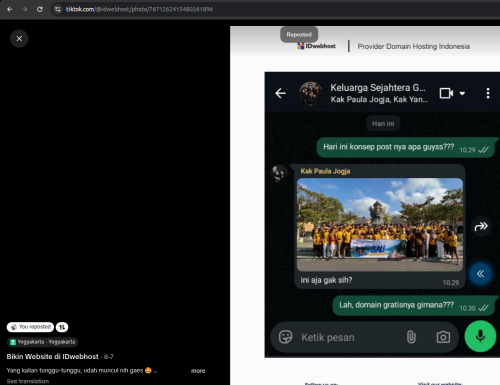Click the double-check read receipt on 10.29 message
Image resolution: width=500 pixels, height=385 pixels.
(483, 150)
